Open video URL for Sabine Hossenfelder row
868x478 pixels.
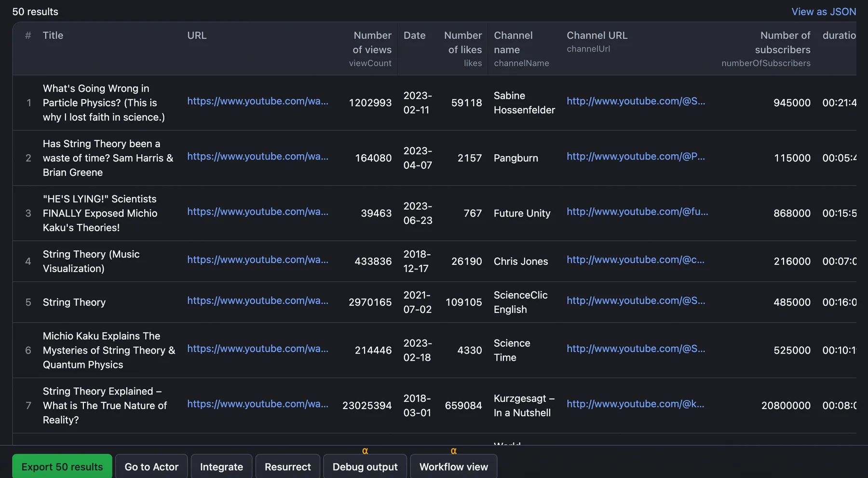coord(258,101)
